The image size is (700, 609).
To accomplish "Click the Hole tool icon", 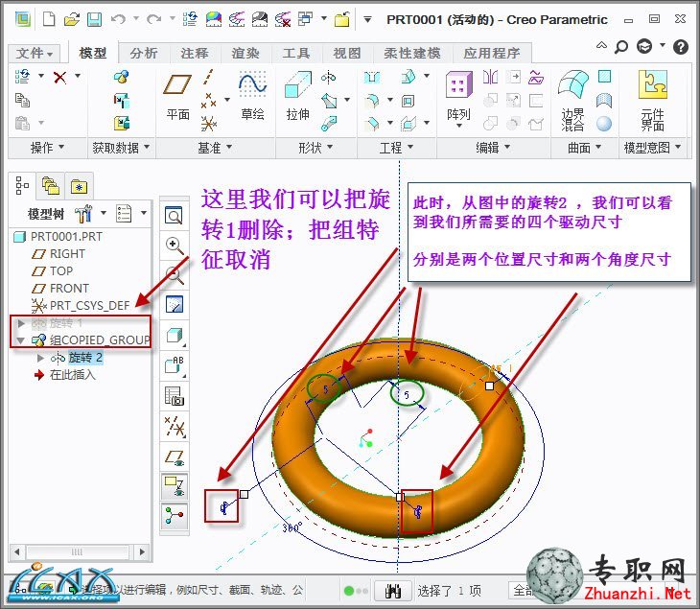I will [x=371, y=78].
